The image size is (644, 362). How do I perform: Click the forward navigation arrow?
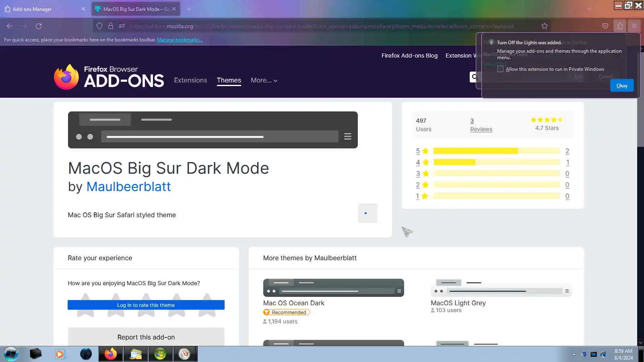pos(24,26)
